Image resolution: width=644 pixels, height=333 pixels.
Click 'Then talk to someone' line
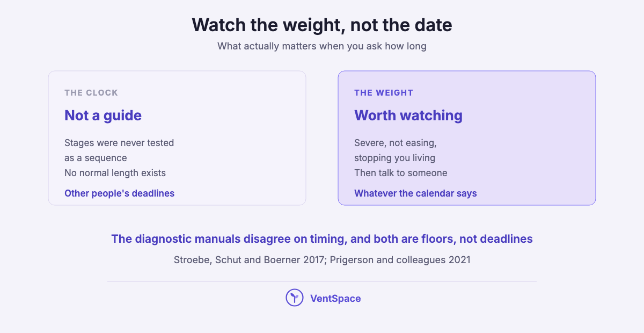(401, 173)
